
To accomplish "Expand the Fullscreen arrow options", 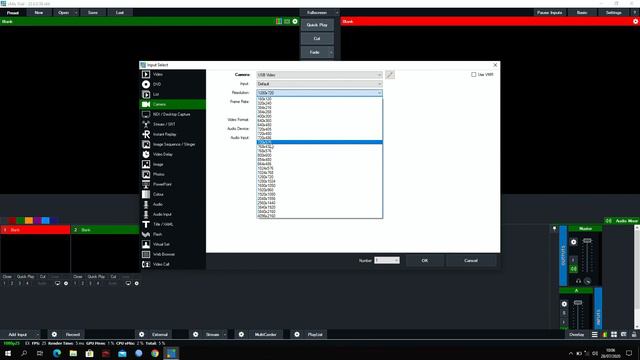I will (337, 13).
